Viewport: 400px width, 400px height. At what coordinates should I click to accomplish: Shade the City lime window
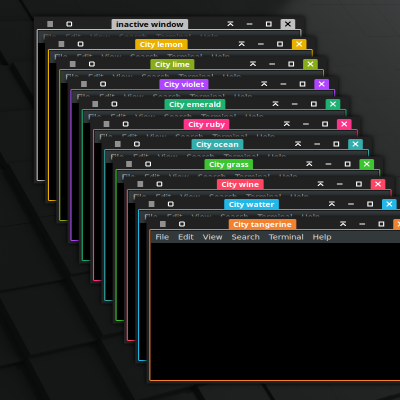(x=253, y=64)
